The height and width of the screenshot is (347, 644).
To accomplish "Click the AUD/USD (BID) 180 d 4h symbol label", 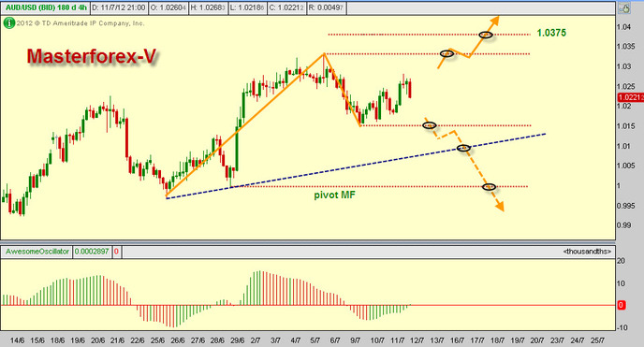I will pos(46,7).
